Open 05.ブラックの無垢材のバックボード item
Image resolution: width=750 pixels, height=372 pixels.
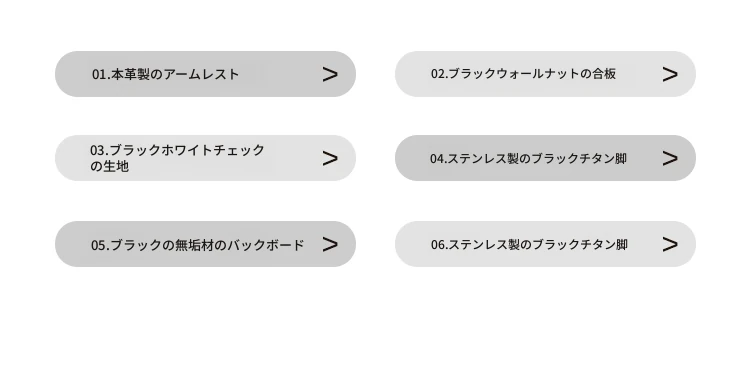[205, 244]
